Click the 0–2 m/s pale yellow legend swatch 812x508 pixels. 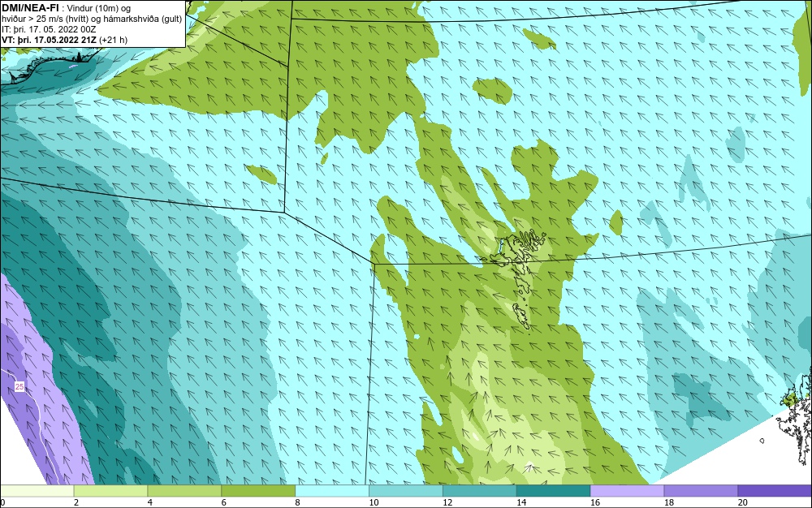(x=37, y=490)
